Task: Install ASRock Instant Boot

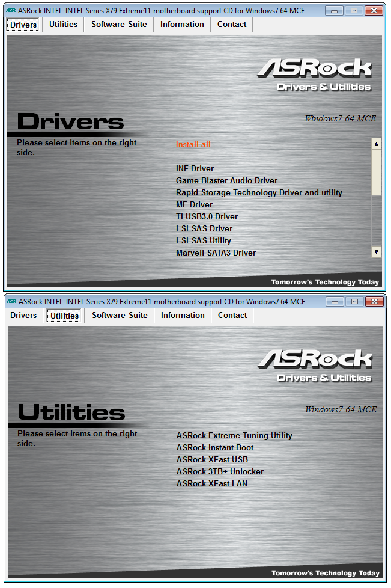Action: click(215, 448)
